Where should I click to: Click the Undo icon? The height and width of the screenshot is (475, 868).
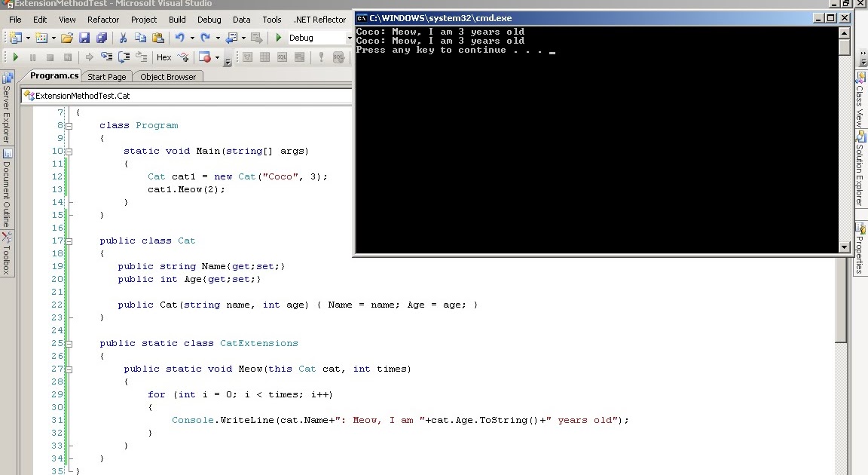pyautogui.click(x=180, y=38)
